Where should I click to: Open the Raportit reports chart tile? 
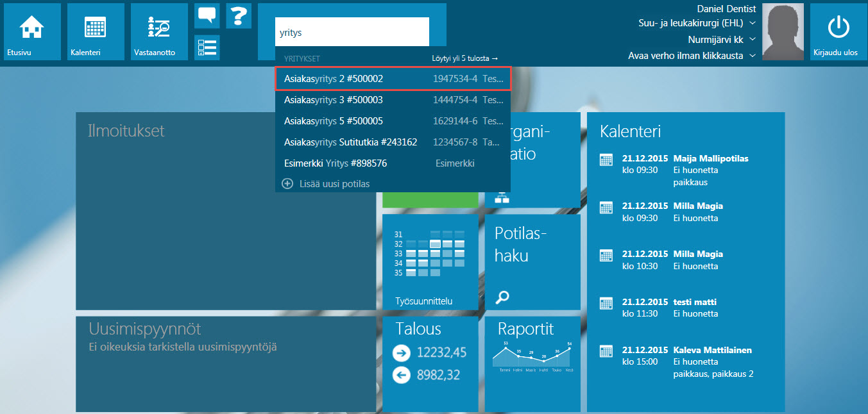pyautogui.click(x=532, y=363)
